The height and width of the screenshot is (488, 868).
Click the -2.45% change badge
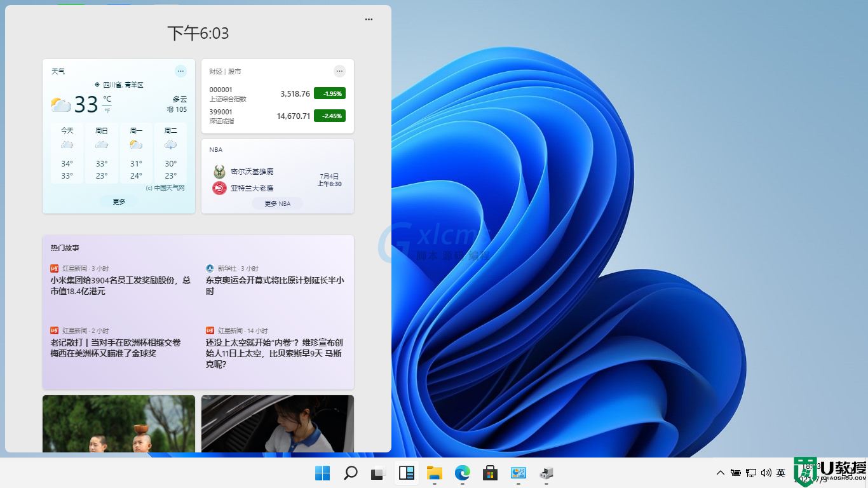point(330,116)
